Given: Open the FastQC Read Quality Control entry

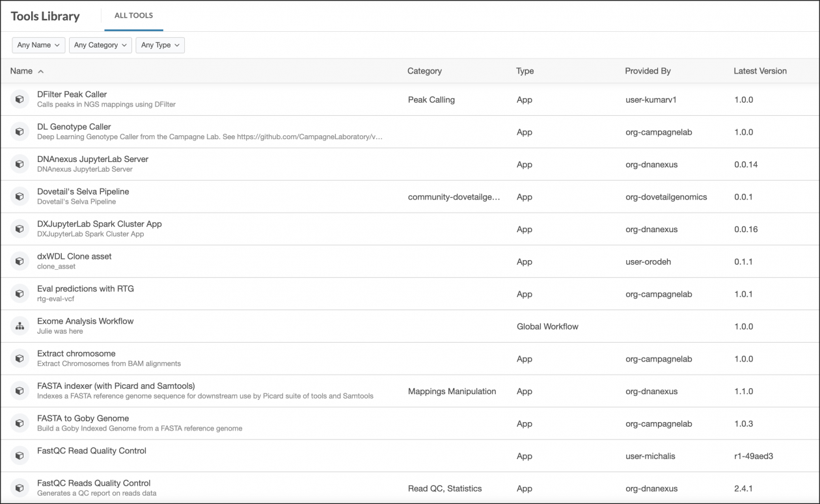Looking at the screenshot, I should [92, 451].
